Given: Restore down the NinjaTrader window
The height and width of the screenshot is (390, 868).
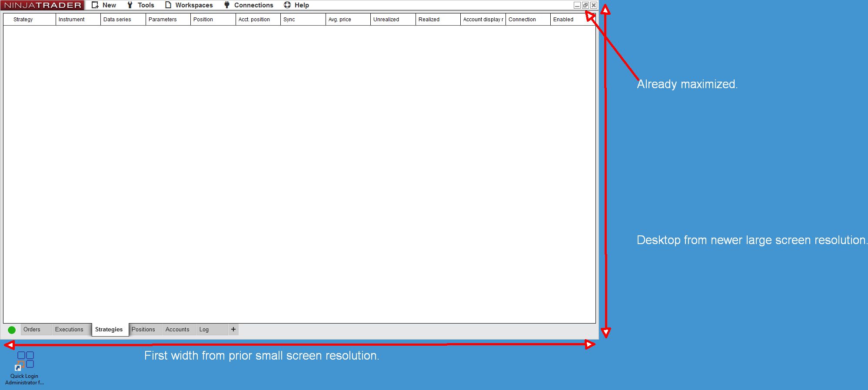Looking at the screenshot, I should [585, 5].
